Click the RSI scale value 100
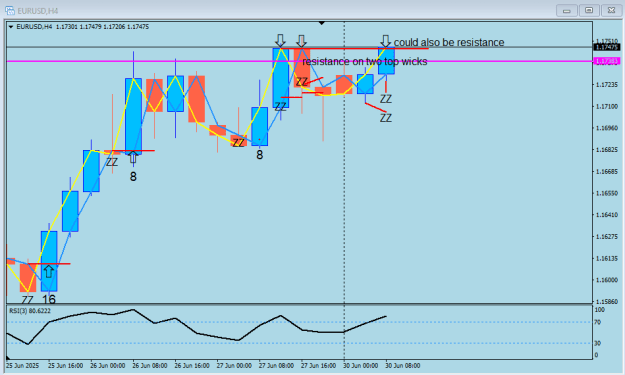Screen dimensions: 625x375 599,310
